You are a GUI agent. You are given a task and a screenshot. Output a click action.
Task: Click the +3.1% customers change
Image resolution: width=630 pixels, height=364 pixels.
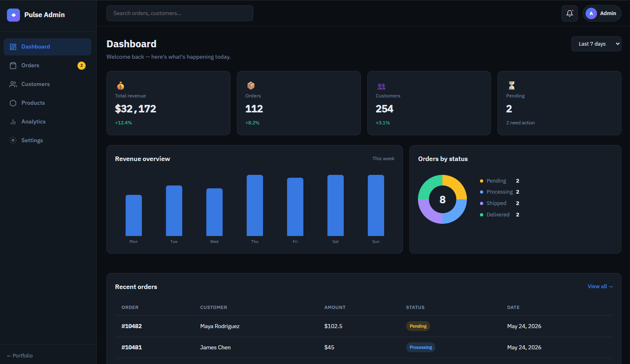383,123
